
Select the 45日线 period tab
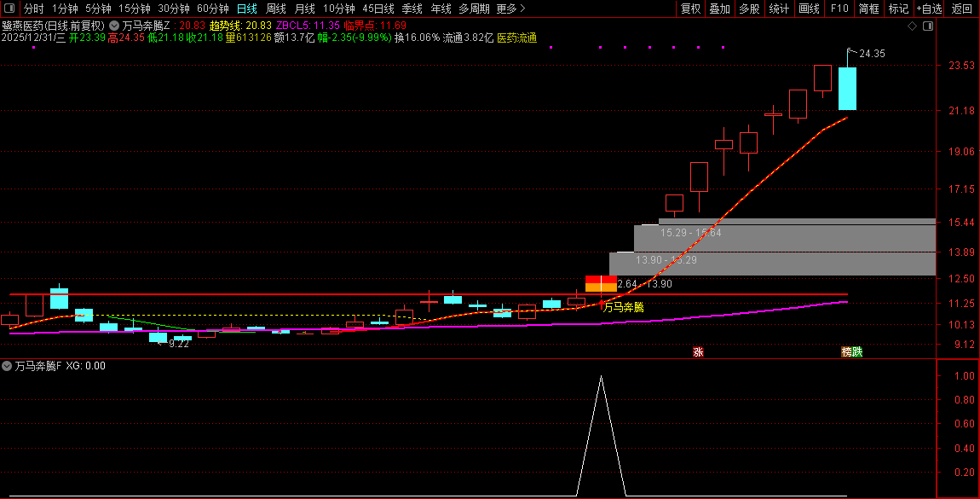(378, 9)
